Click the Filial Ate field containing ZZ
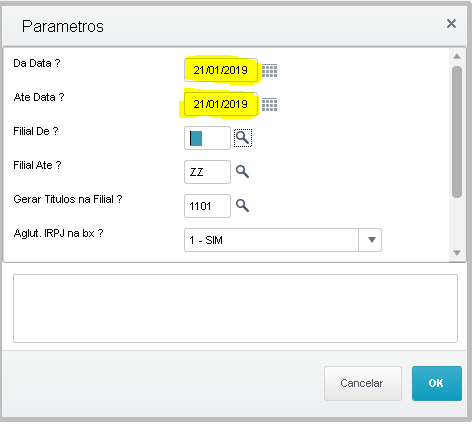This screenshot has width=472, height=427. coord(207,172)
